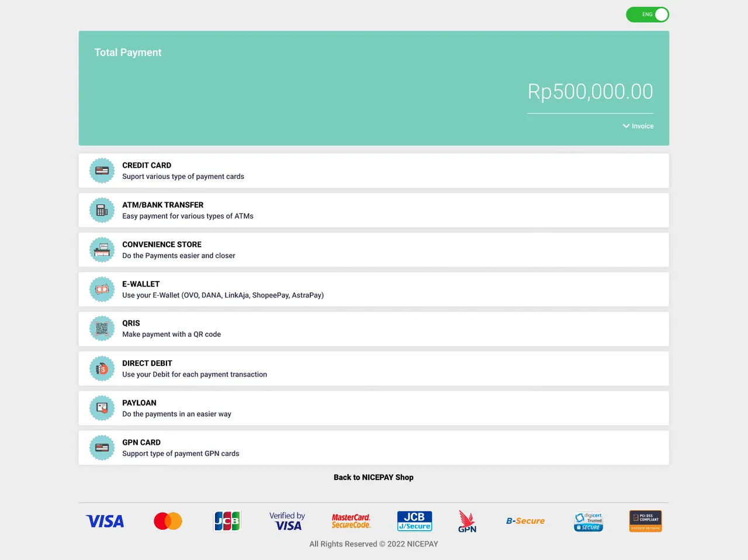Select the JCB J/Secure badge
Viewport: 748px width, 560px height.
pyautogui.click(x=414, y=521)
